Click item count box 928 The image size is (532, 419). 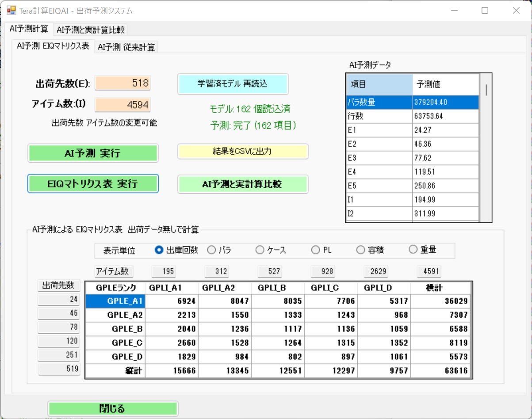point(323,271)
